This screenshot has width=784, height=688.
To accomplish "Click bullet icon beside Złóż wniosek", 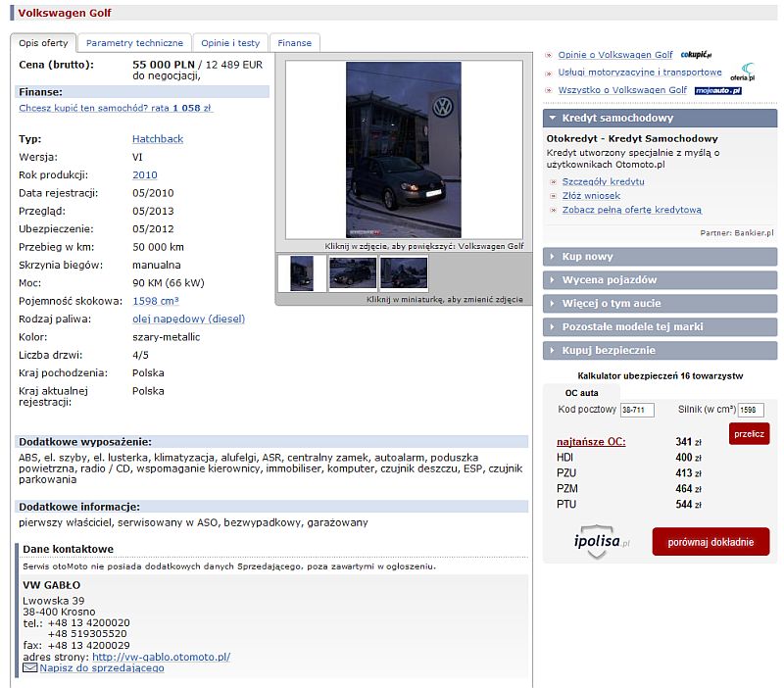I will tap(553, 196).
